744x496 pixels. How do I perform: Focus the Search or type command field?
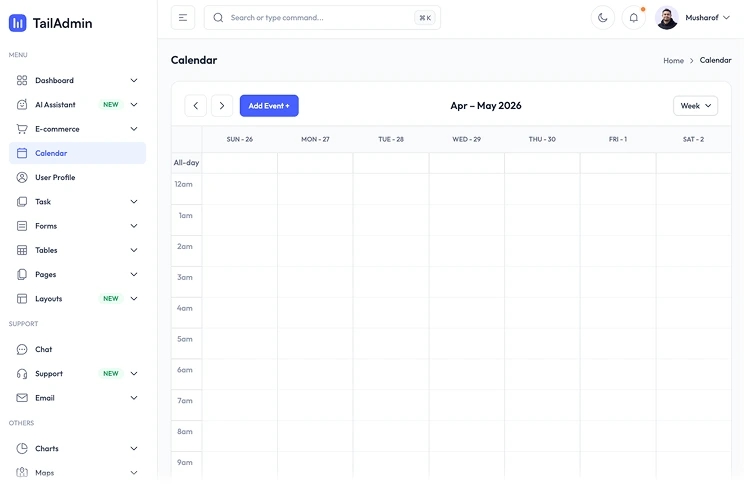[322, 18]
